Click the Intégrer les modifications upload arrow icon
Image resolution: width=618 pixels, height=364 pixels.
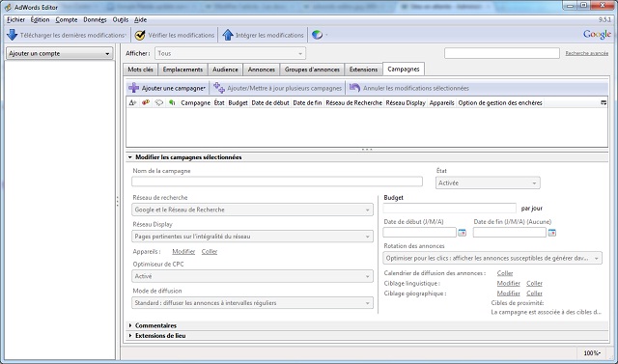tap(228, 35)
